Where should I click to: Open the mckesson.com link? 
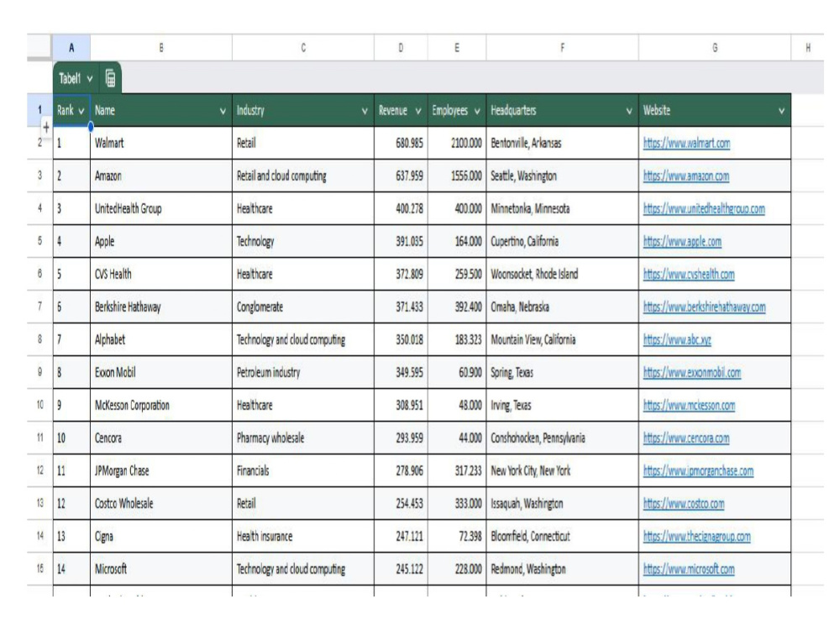[x=689, y=405]
